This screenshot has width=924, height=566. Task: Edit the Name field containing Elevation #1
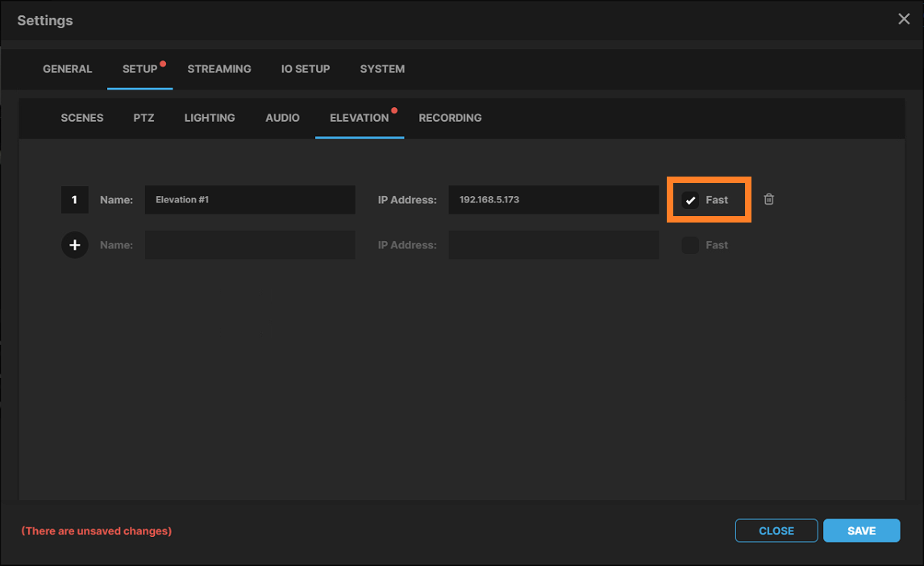[x=250, y=200]
